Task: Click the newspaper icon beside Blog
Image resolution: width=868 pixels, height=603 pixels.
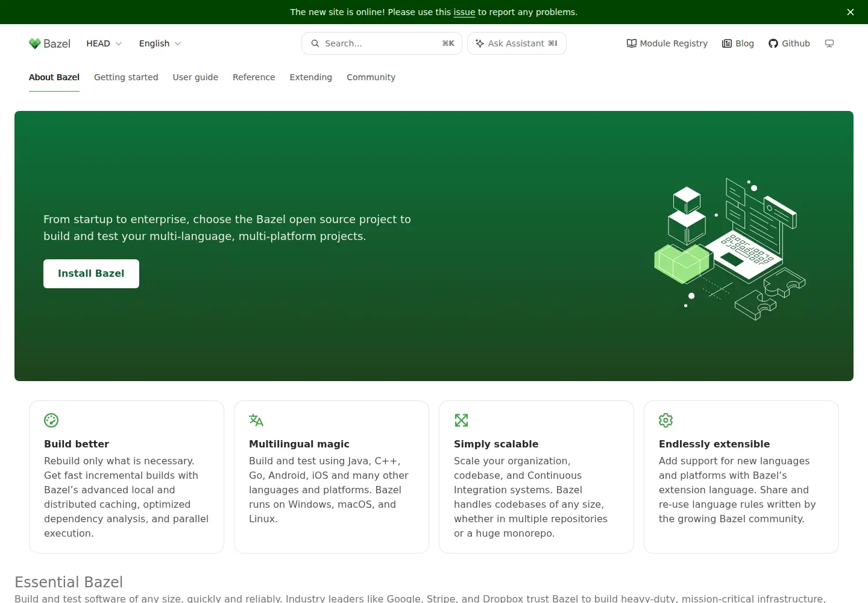Action: 727,43
